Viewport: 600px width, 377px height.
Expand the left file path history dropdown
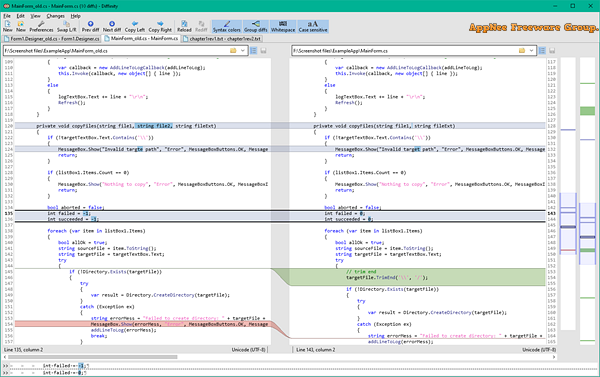pyautogui.click(x=243, y=51)
